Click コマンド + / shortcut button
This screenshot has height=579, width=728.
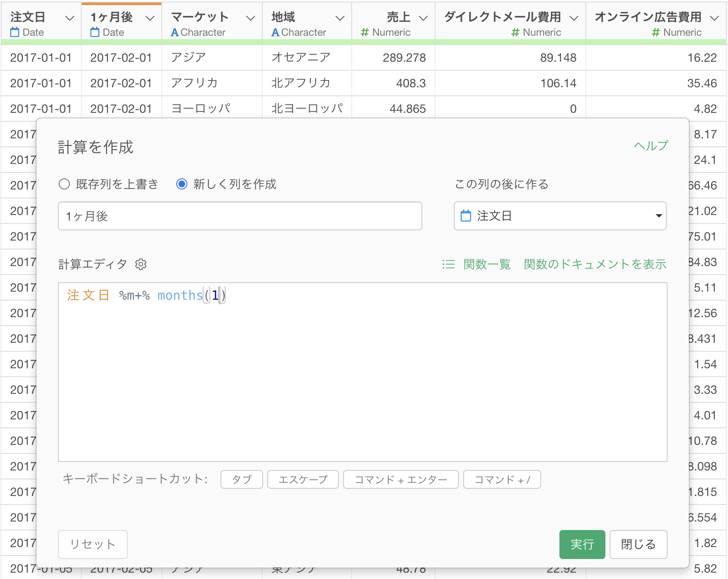pyautogui.click(x=502, y=479)
